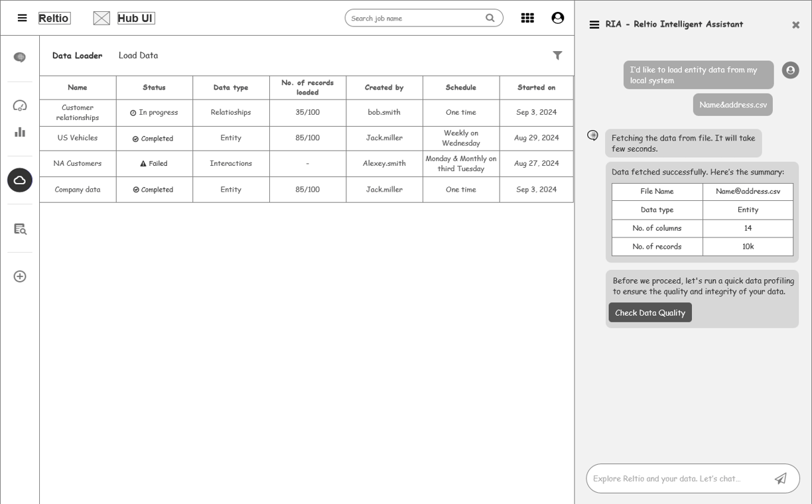812x504 pixels.
Task: Click the Relatioships data type cell
Action: pos(231,112)
